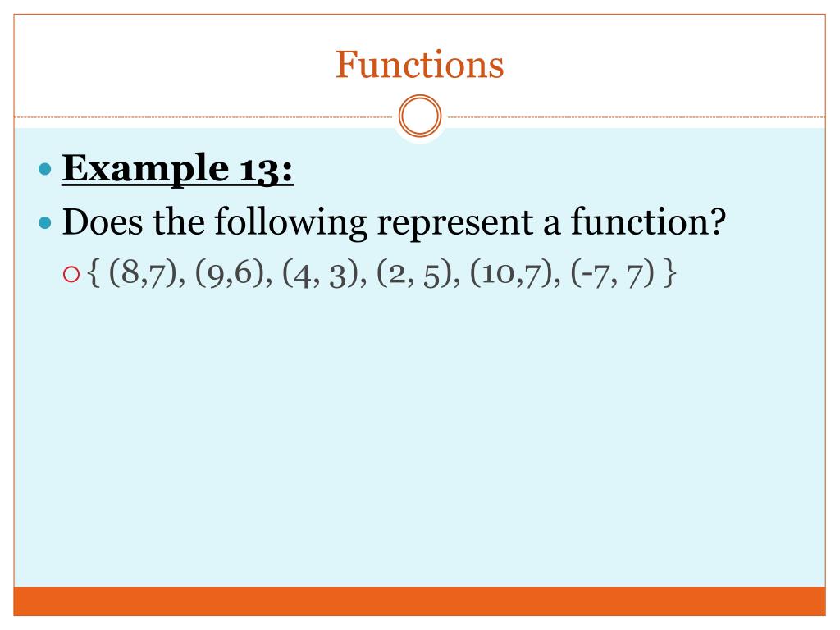Screen dimensions: 840x630
Task: Click the word 'function?' in the question
Action: click(648, 221)
